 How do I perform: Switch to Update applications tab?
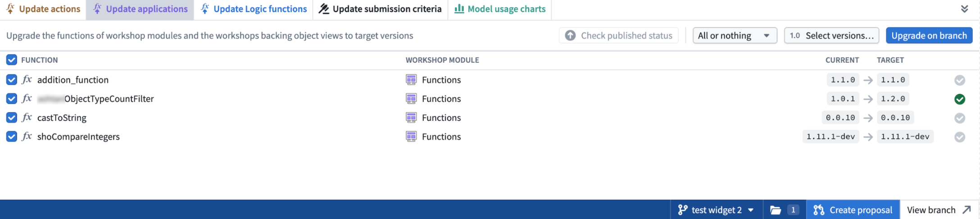[x=140, y=9]
